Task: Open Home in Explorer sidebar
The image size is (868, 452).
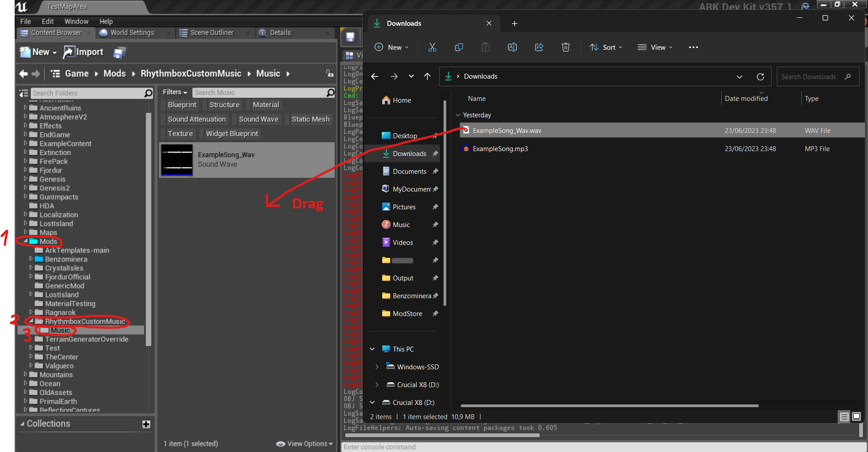Action: [397, 100]
